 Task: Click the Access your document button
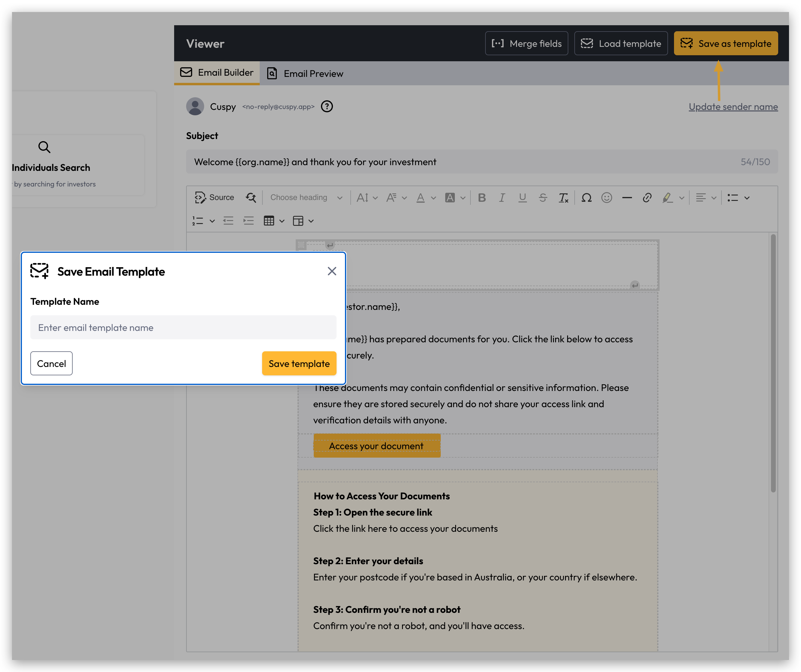[x=377, y=446]
